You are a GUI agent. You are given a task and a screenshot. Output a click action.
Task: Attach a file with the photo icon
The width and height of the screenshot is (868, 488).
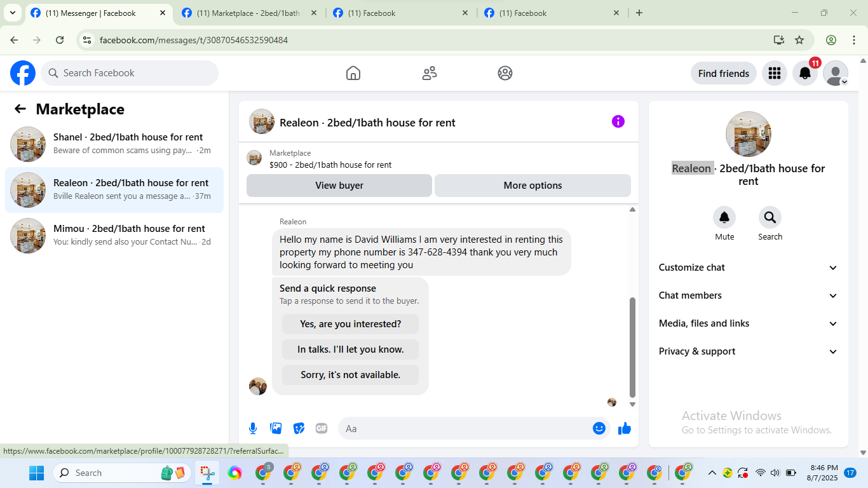pyautogui.click(x=276, y=428)
